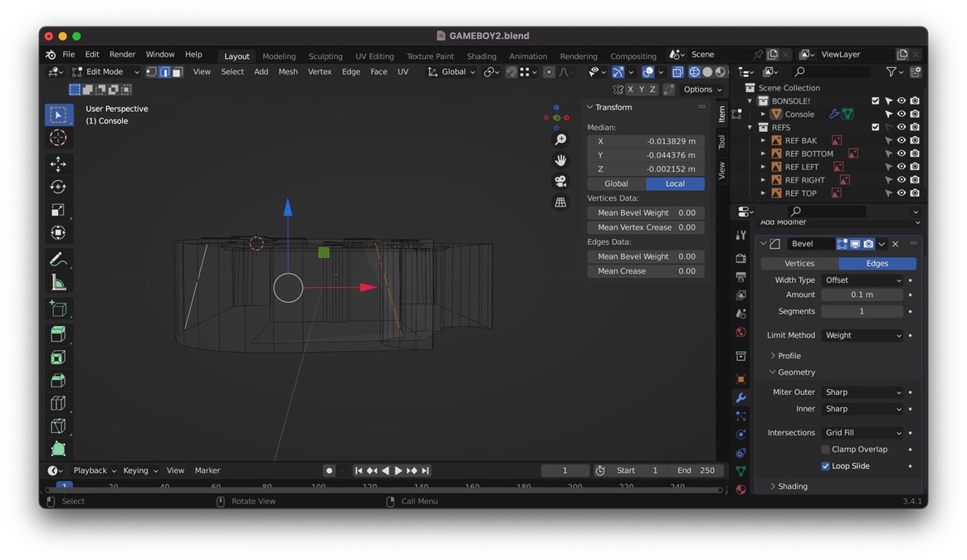Hide REF BAK with its eye icon

[901, 141]
